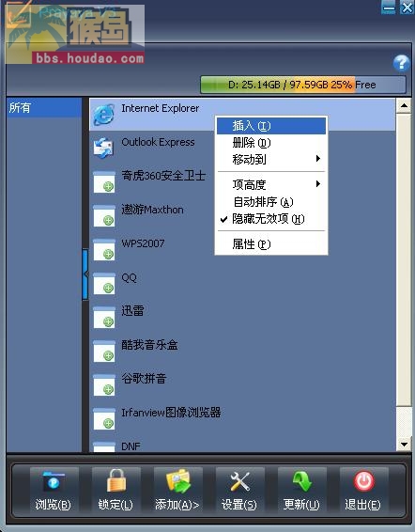Viewport: 415px width, 532px height.
Task: Choose 插入(I) in the context menu
Action: coord(271,126)
